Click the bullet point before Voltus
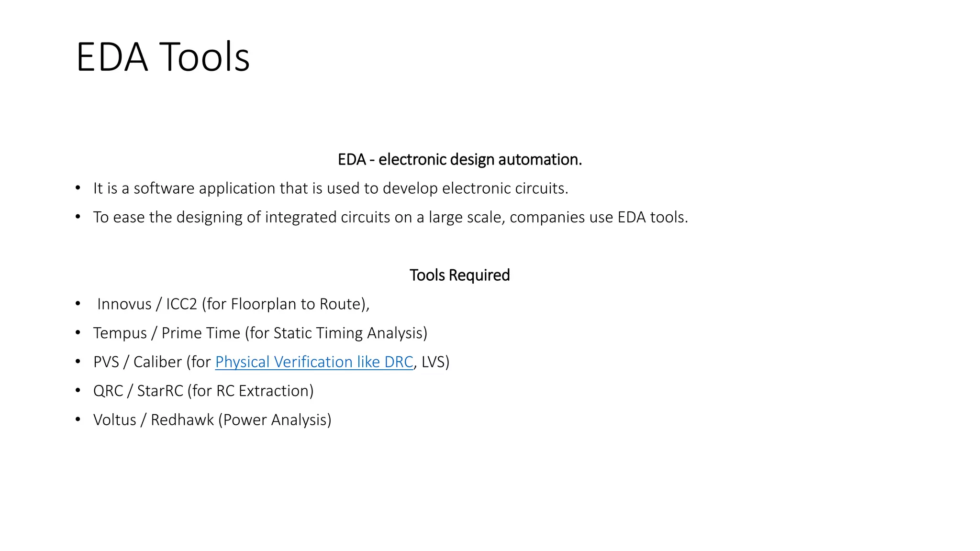The height and width of the screenshot is (551, 980). pyautogui.click(x=78, y=420)
